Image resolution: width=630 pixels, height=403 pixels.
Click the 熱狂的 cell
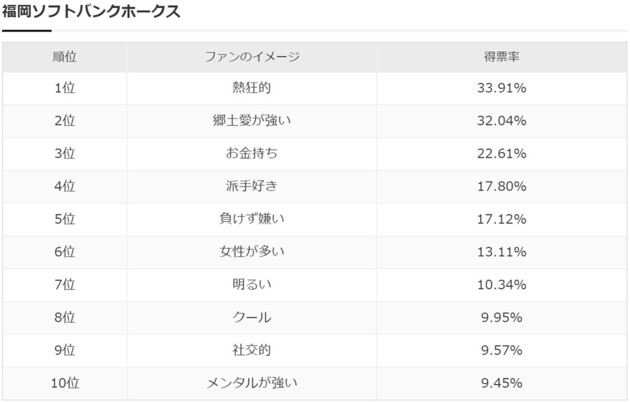tap(252, 88)
